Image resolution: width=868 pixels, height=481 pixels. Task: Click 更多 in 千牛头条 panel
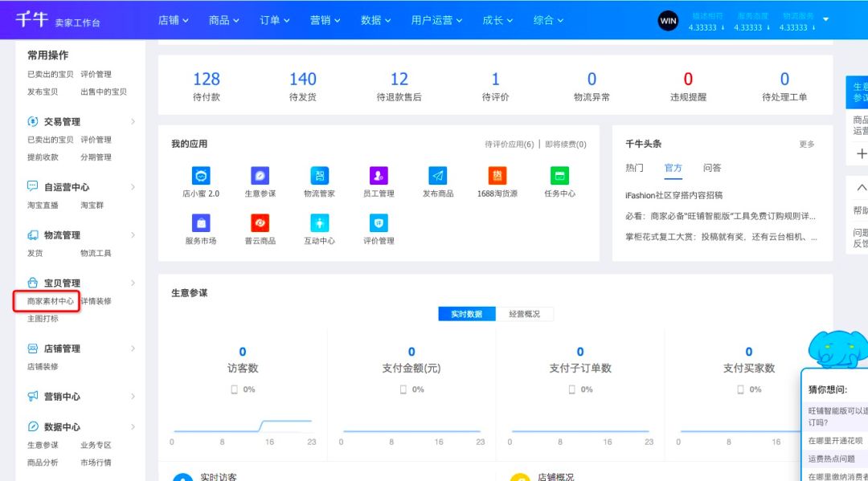click(807, 144)
